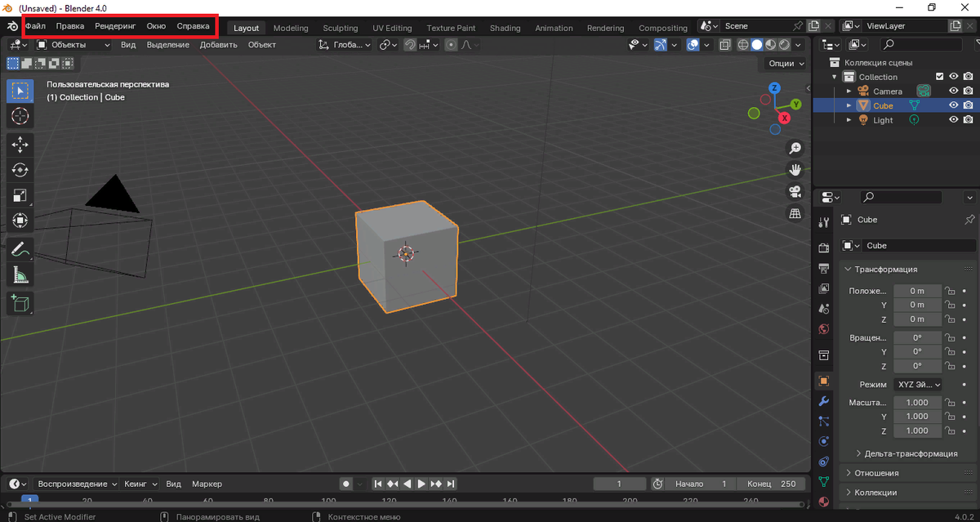The height and width of the screenshot is (522, 980).
Task: Click the Blender logo menu icon
Action: coord(11,26)
